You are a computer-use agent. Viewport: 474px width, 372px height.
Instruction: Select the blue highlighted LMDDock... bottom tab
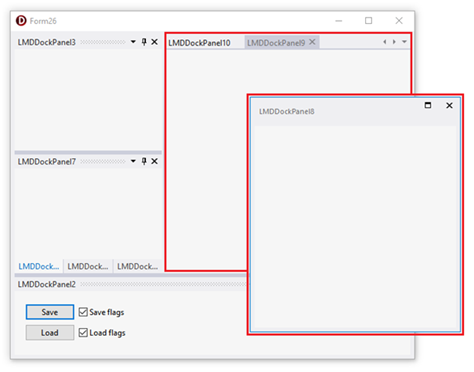click(39, 266)
